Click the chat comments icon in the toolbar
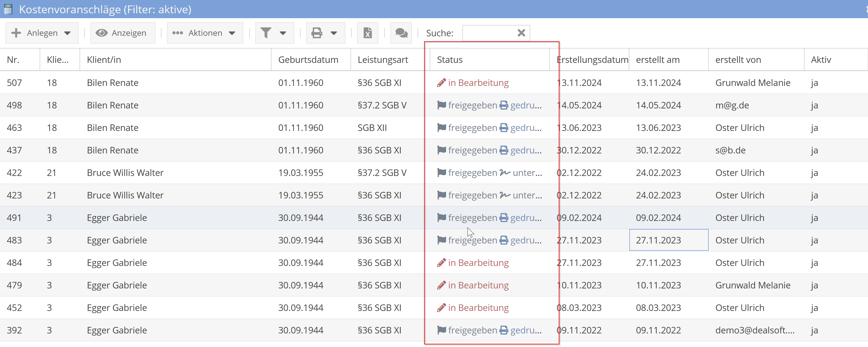 tap(401, 33)
